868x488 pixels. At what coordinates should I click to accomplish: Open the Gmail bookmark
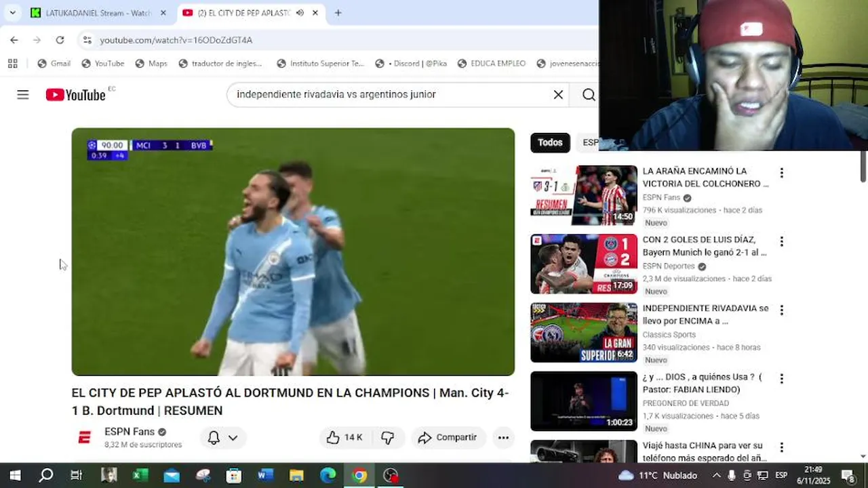click(x=54, y=63)
